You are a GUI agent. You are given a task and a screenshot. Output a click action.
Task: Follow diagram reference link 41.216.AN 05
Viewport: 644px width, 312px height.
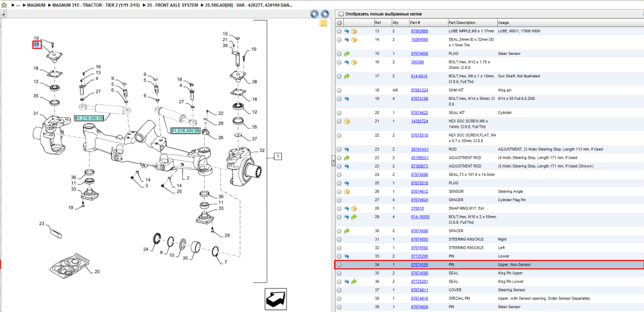pyautogui.click(x=89, y=118)
